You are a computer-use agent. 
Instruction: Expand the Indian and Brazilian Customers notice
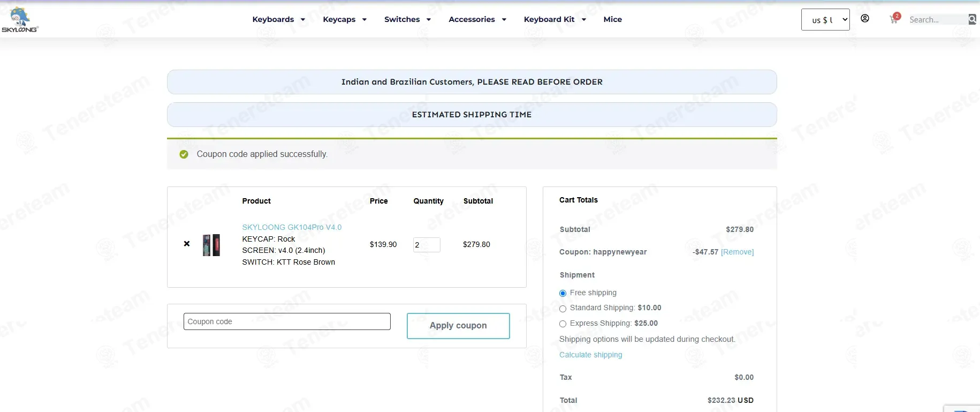[472, 82]
